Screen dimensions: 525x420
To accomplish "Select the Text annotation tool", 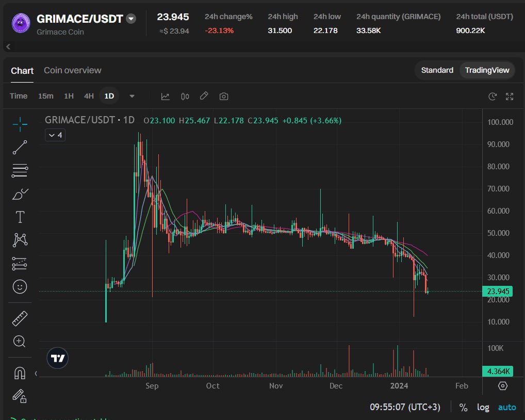I will click(20, 217).
